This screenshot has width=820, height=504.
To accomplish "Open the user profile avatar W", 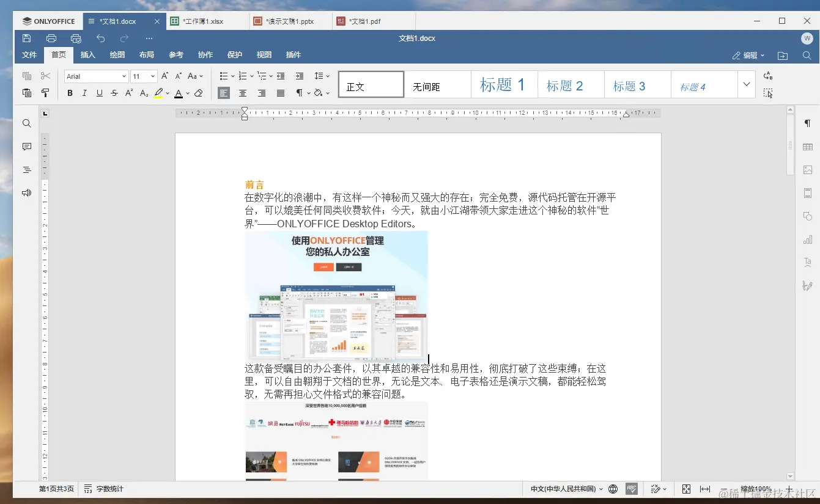I will [807, 38].
